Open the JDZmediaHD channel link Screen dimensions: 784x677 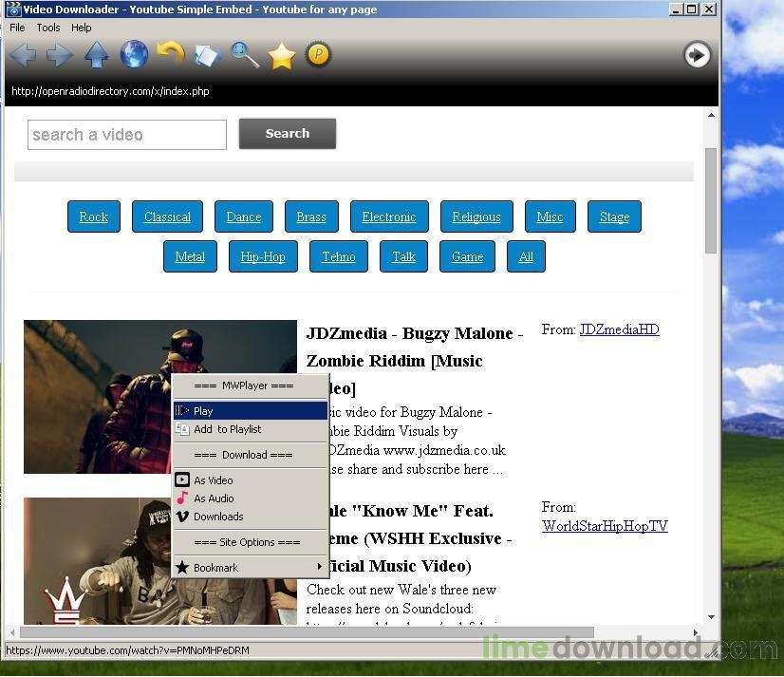tap(619, 329)
